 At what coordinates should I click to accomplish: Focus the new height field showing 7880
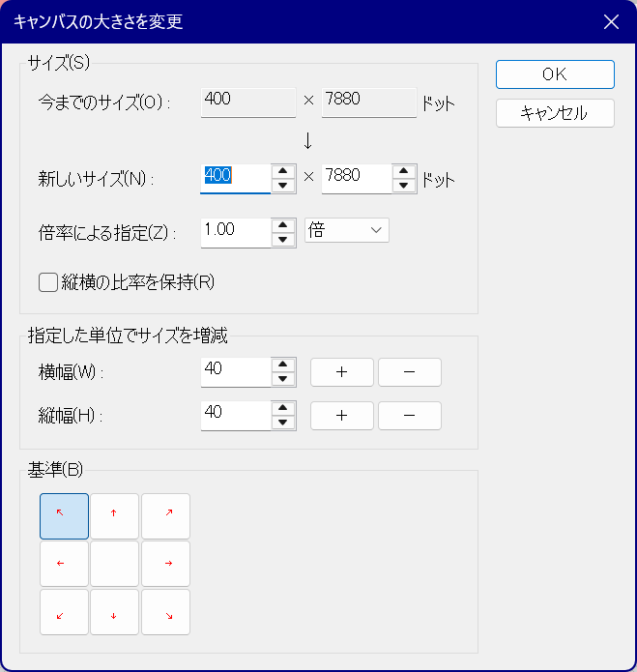pyautogui.click(x=357, y=179)
